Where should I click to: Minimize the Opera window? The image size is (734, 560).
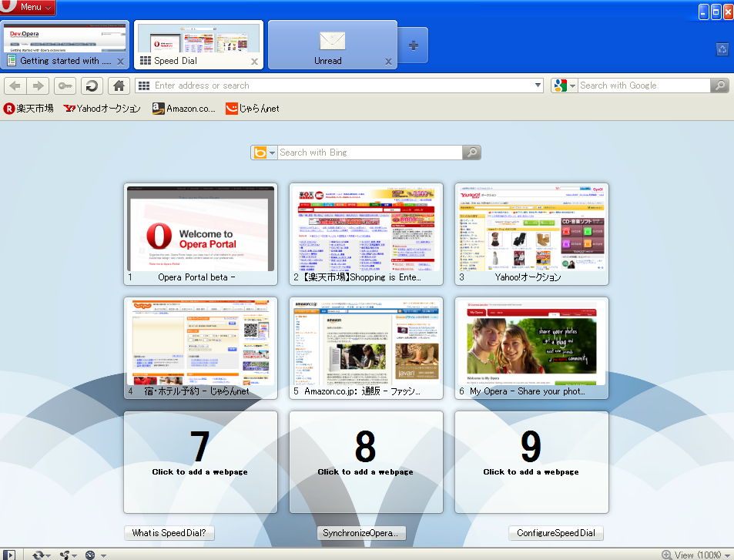click(703, 12)
